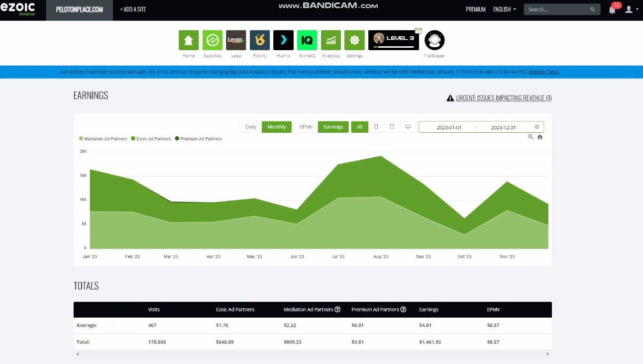Open the Humix app icon
The height and width of the screenshot is (364, 643).
coord(283,40)
